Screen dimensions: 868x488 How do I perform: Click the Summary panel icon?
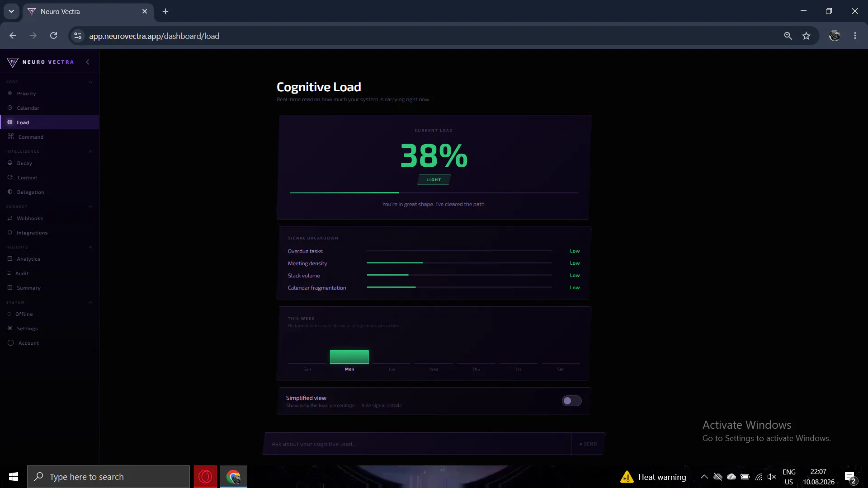click(10, 288)
